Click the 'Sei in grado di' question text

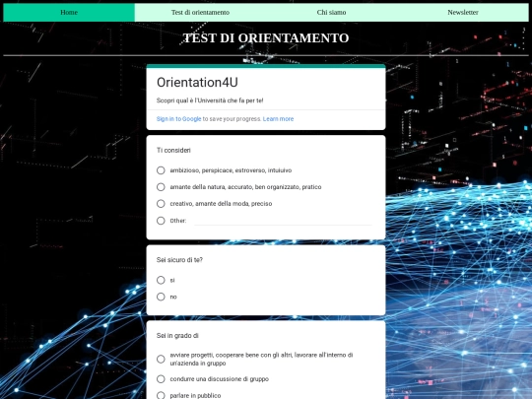click(177, 336)
